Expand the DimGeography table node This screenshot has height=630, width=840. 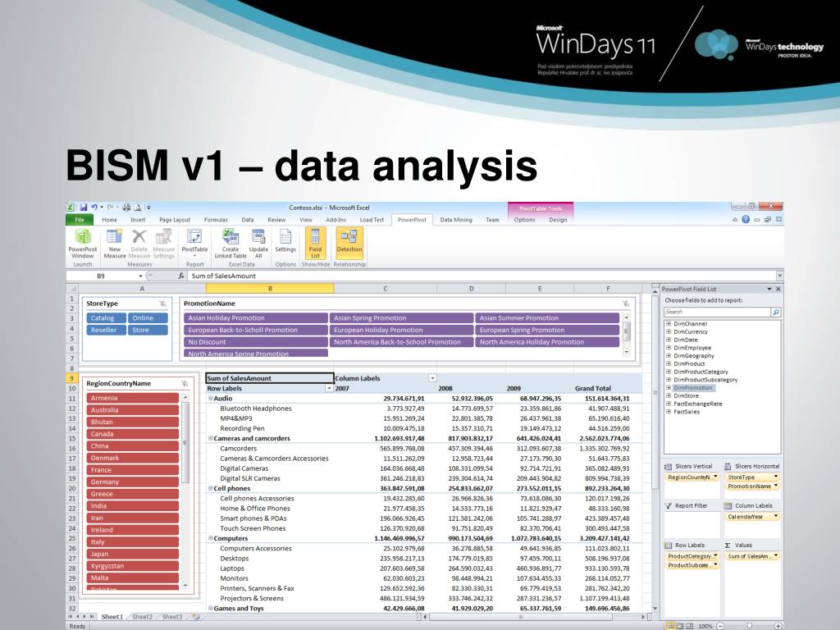(669, 356)
